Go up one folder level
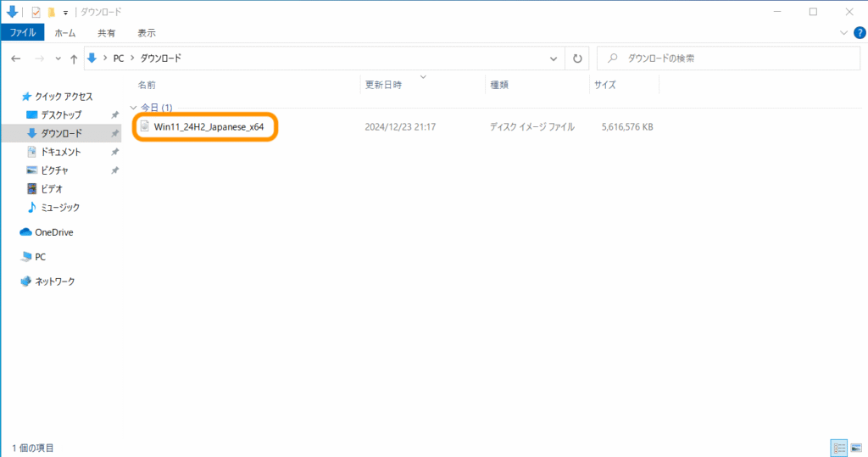Viewport: 868px width, 457px height. click(x=74, y=59)
